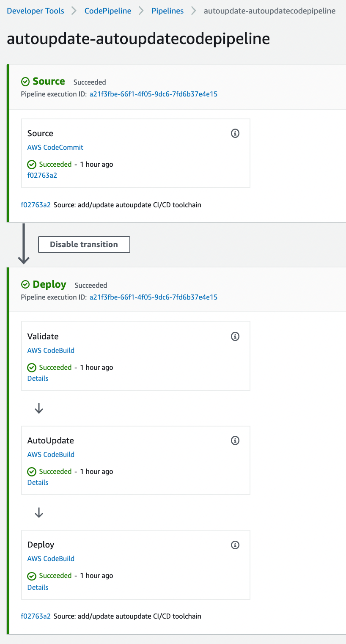Open the Pipelines breadcrumb link
The width and height of the screenshot is (346, 644).
168,11
